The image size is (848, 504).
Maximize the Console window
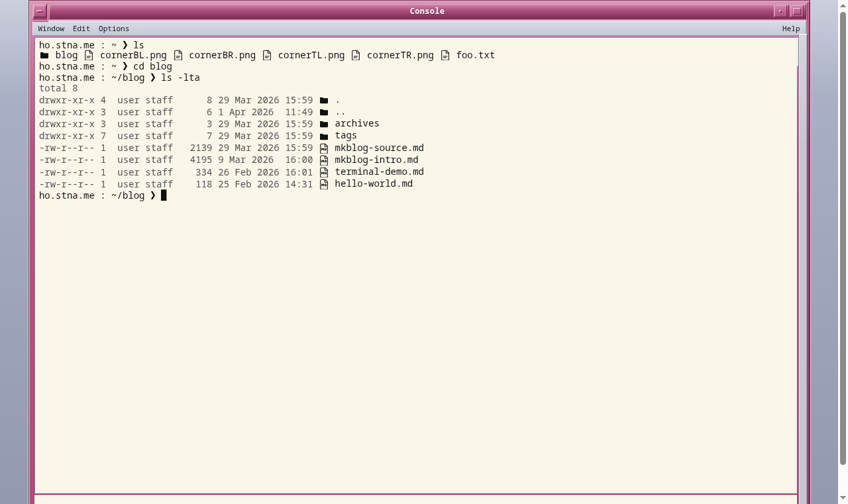point(797,11)
